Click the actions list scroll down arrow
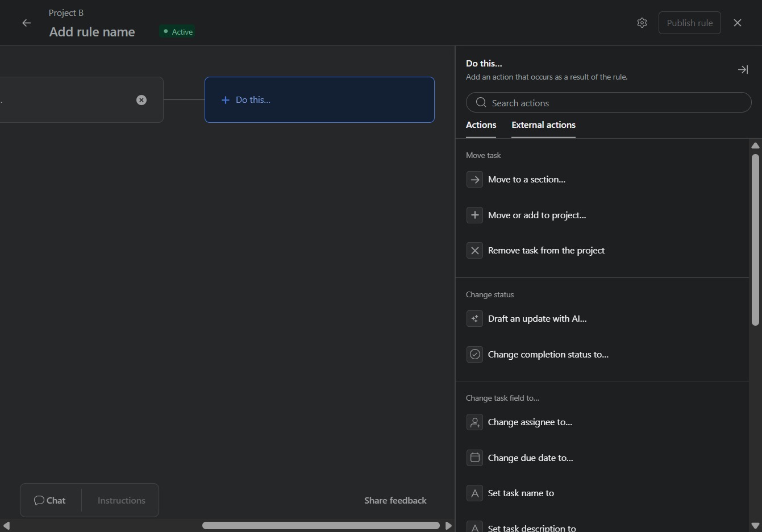This screenshot has width=762, height=532. [755, 526]
